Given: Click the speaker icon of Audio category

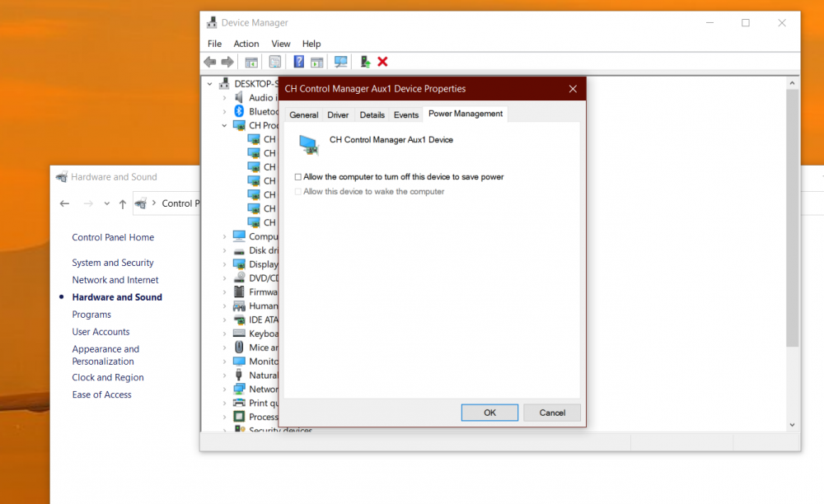Looking at the screenshot, I should (239, 98).
